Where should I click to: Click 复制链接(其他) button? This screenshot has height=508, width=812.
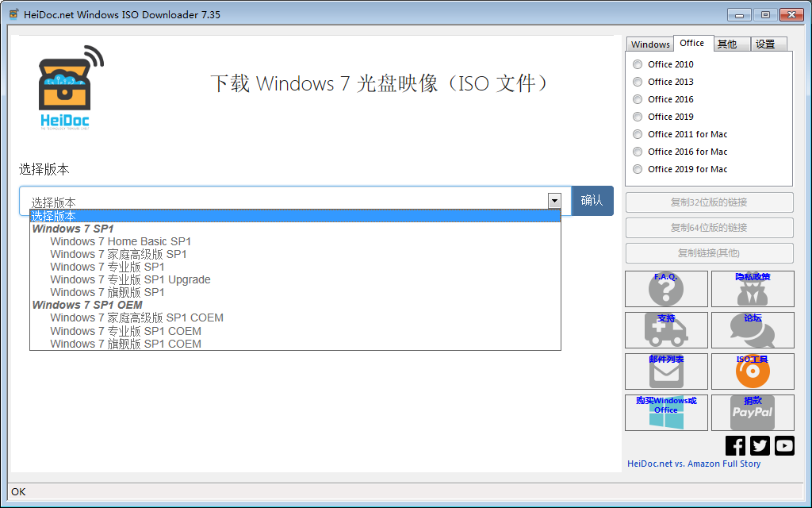710,253
